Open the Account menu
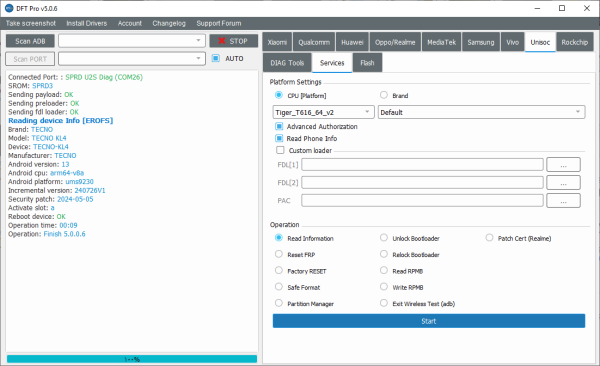Image resolution: width=600 pixels, height=366 pixels. point(130,23)
